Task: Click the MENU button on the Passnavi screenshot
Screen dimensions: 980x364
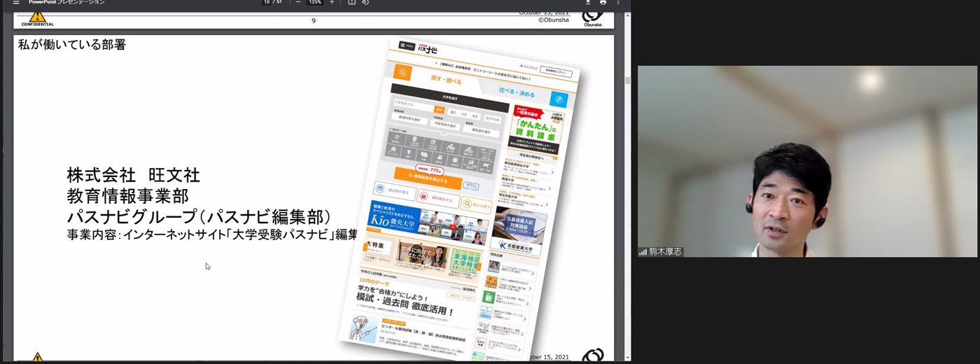Action: 407,45
